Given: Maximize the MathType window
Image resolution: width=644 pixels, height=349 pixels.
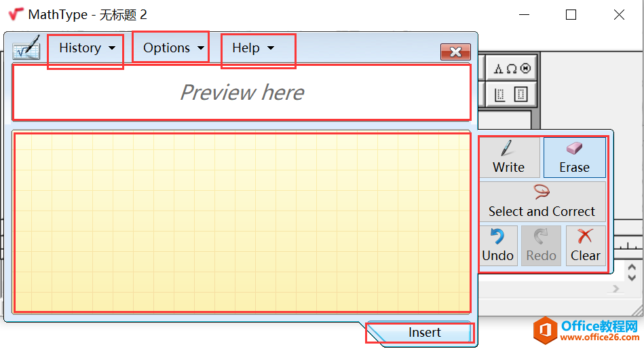Looking at the screenshot, I should coord(571,15).
